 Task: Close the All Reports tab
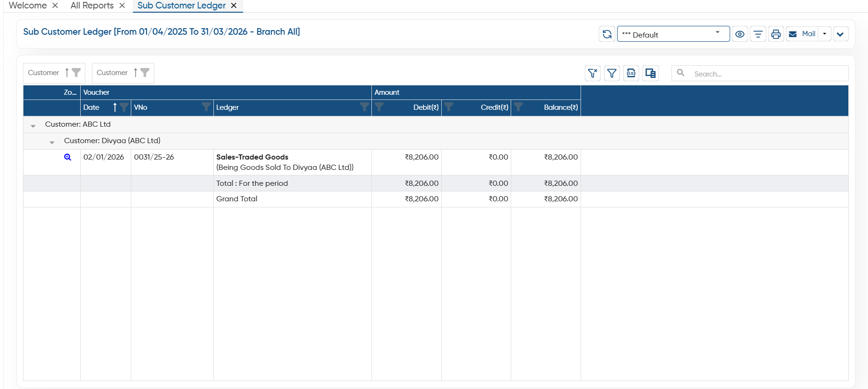(122, 6)
